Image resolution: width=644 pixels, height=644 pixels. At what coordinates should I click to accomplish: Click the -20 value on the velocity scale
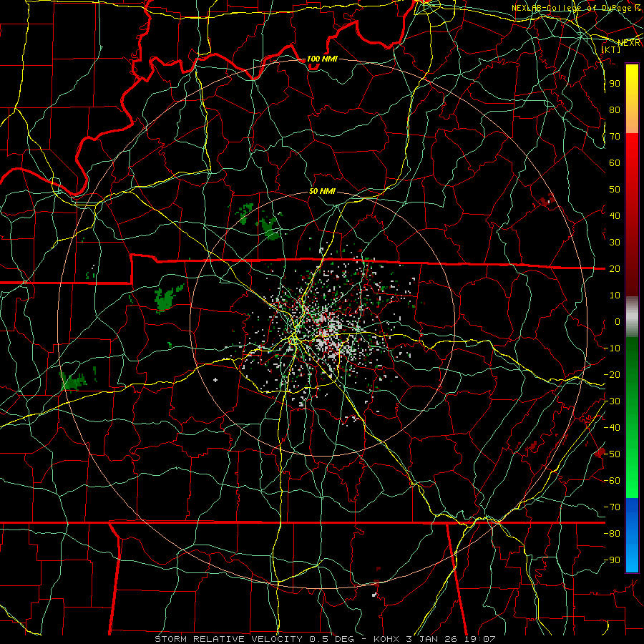[x=612, y=374]
